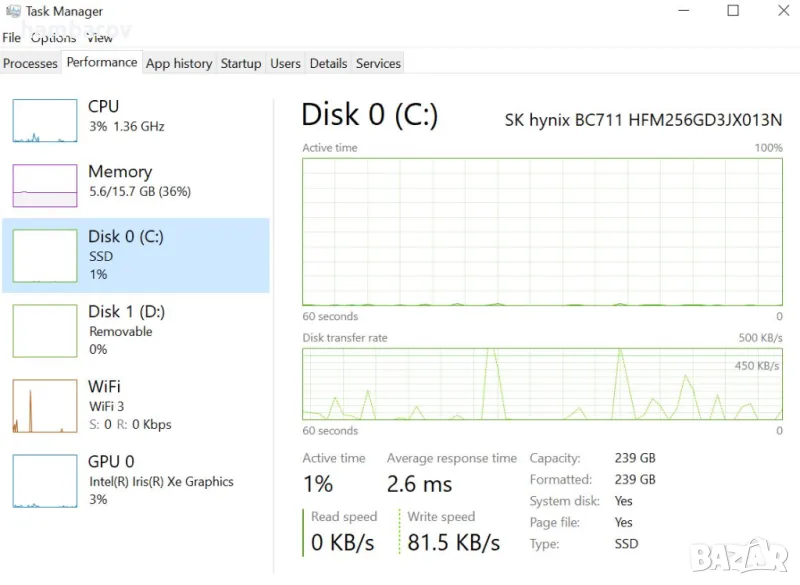The image size is (800, 585).
Task: Select the CPU usage mini graph
Action: (45, 120)
